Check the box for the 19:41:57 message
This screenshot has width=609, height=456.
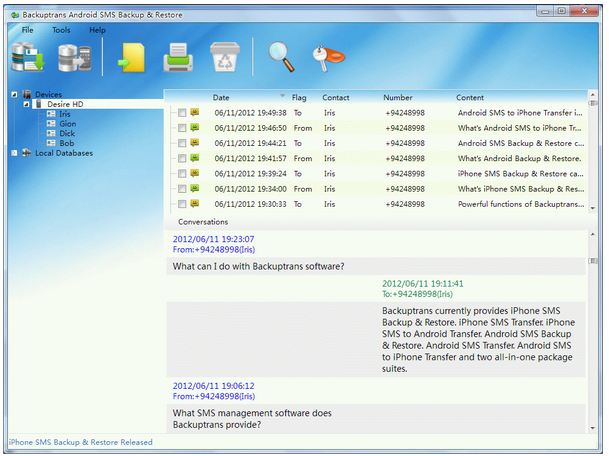(x=182, y=158)
